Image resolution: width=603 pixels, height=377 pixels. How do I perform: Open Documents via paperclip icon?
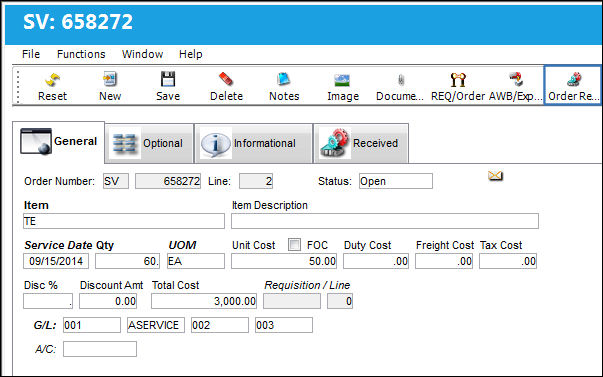pyautogui.click(x=401, y=80)
